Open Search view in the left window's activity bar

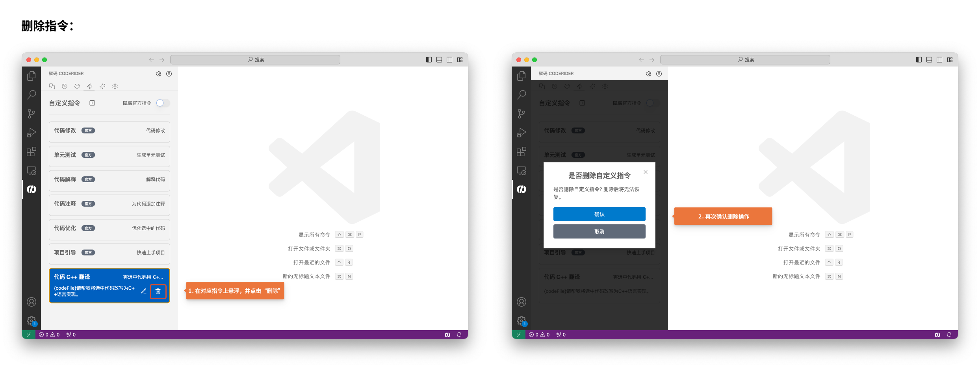pyautogui.click(x=32, y=94)
